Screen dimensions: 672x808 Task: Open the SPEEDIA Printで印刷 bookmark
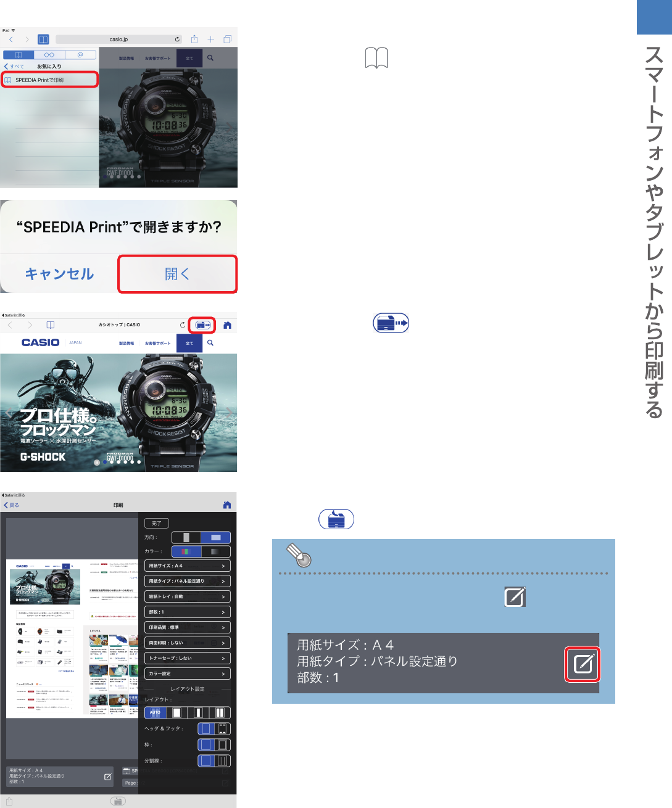(x=49, y=80)
